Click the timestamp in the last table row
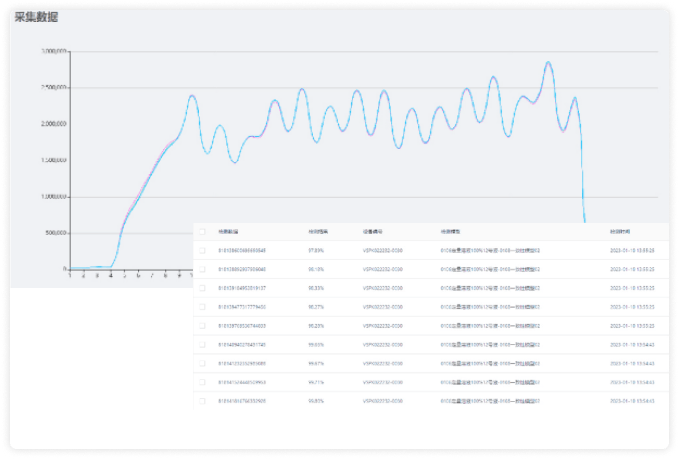This screenshot has width=679, height=459. click(632, 401)
